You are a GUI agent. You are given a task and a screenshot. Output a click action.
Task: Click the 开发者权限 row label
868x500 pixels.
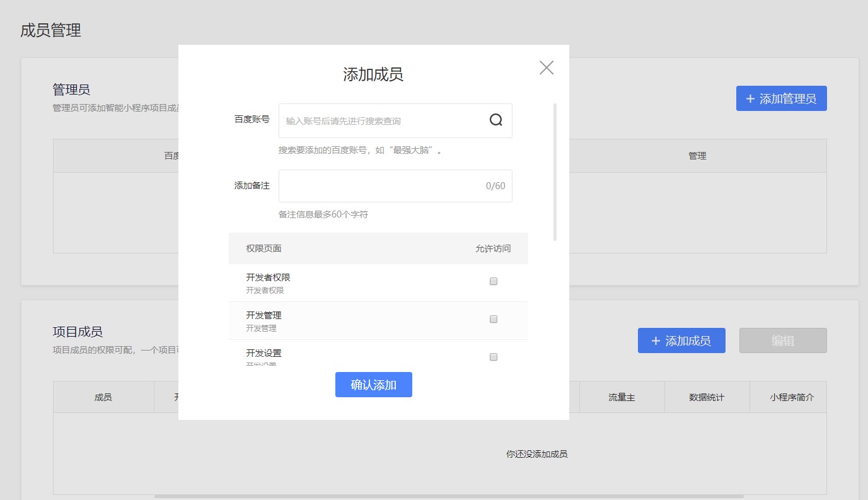click(x=268, y=277)
